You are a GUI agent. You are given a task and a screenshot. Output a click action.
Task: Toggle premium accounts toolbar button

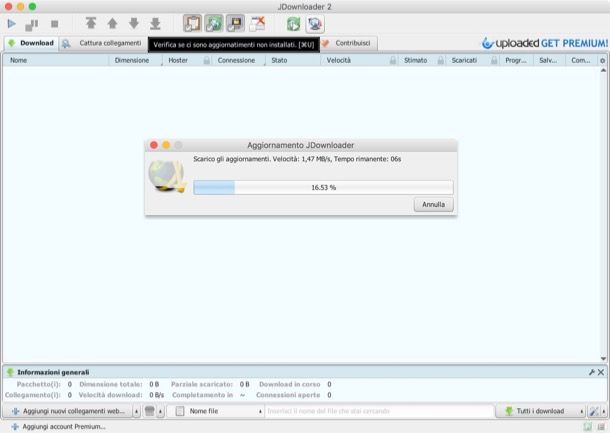point(235,24)
